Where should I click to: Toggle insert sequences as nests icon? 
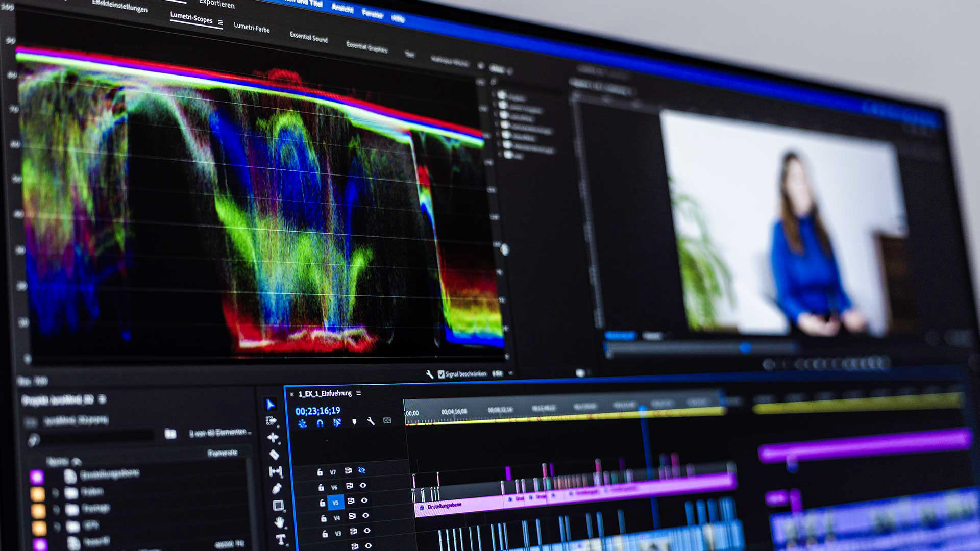click(x=302, y=423)
